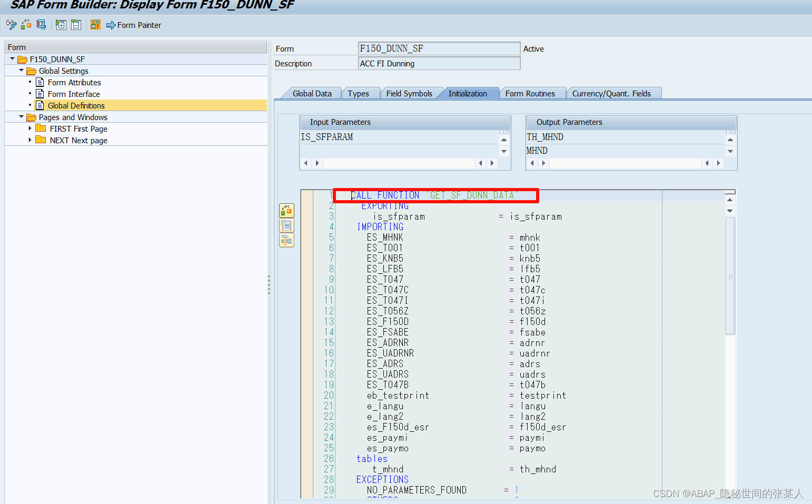The width and height of the screenshot is (812, 504).
Task: Select Global Definitions tree node
Action: [x=76, y=105]
